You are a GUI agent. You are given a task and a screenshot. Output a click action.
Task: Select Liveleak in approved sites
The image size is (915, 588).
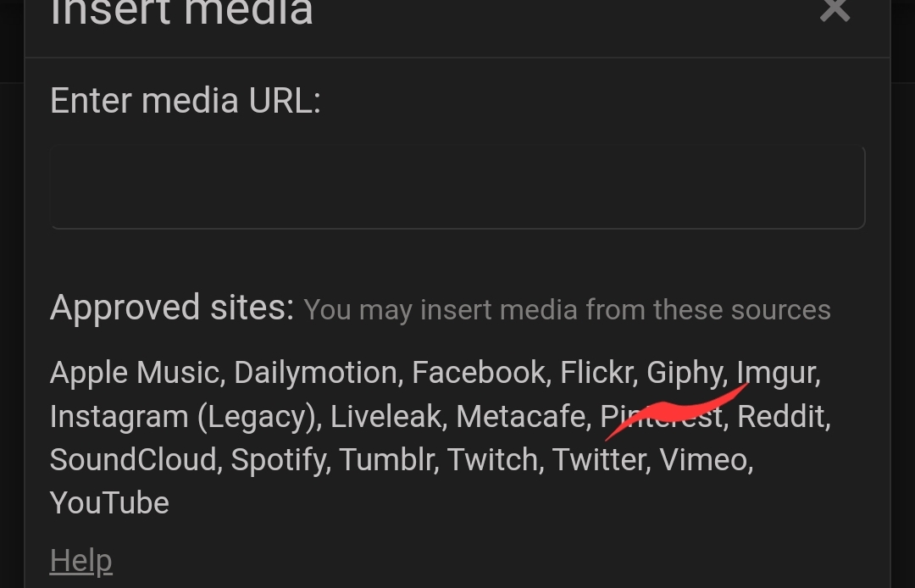[385, 417]
